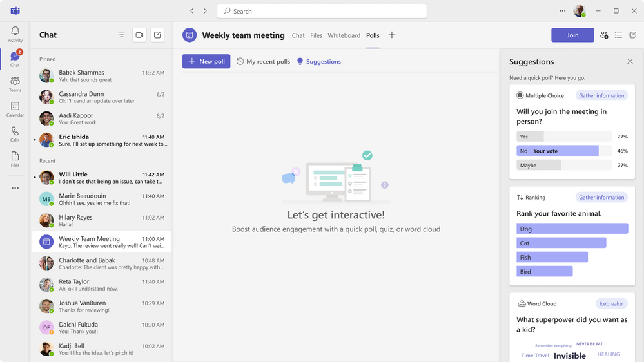Open My recent polls

tap(263, 62)
